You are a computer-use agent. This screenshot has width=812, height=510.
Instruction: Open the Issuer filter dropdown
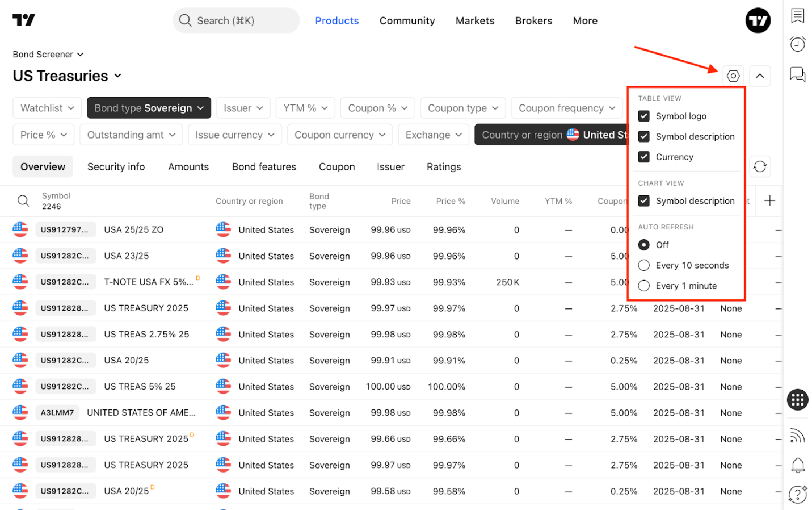(x=243, y=108)
